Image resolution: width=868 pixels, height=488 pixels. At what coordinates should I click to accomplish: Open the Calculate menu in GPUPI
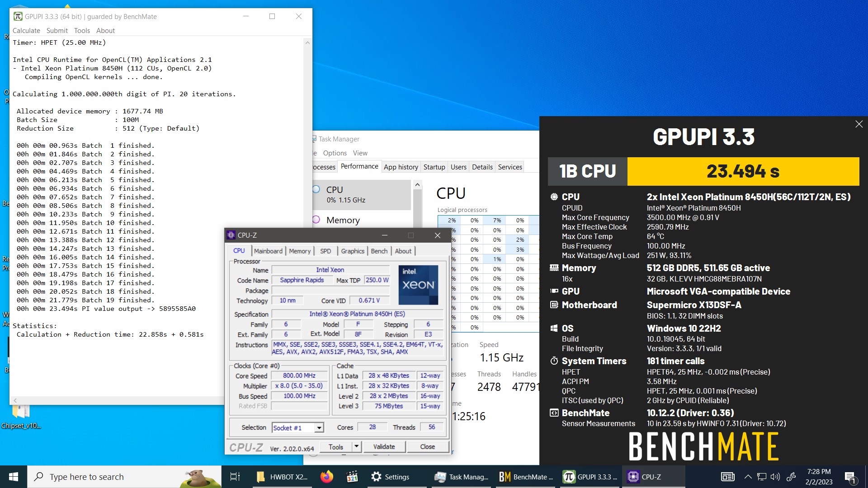point(26,30)
